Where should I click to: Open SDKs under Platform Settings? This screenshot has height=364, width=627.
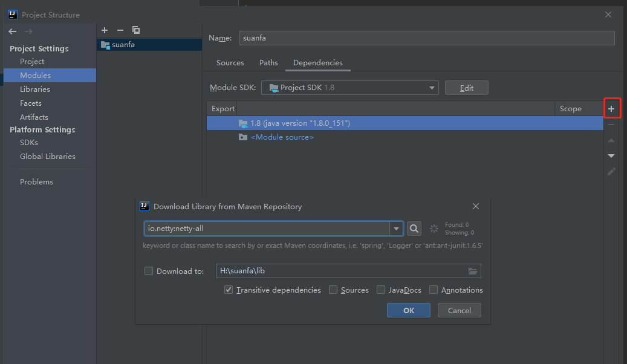(29, 143)
